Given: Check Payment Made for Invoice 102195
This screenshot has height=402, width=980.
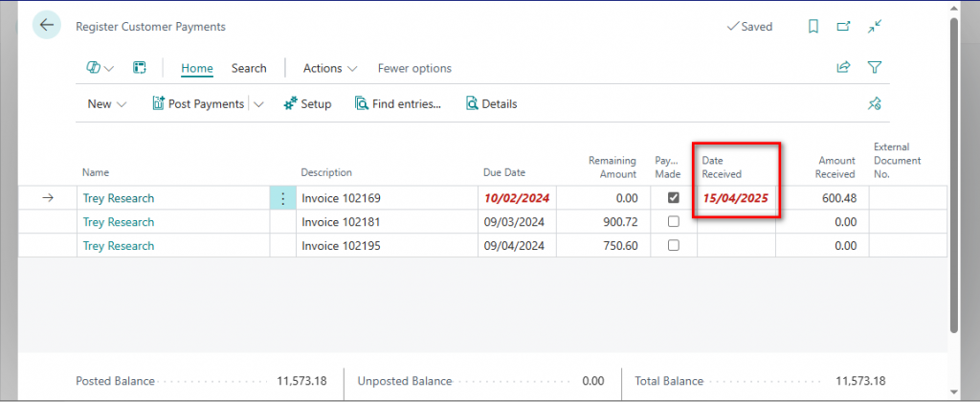Looking at the screenshot, I should click(673, 246).
